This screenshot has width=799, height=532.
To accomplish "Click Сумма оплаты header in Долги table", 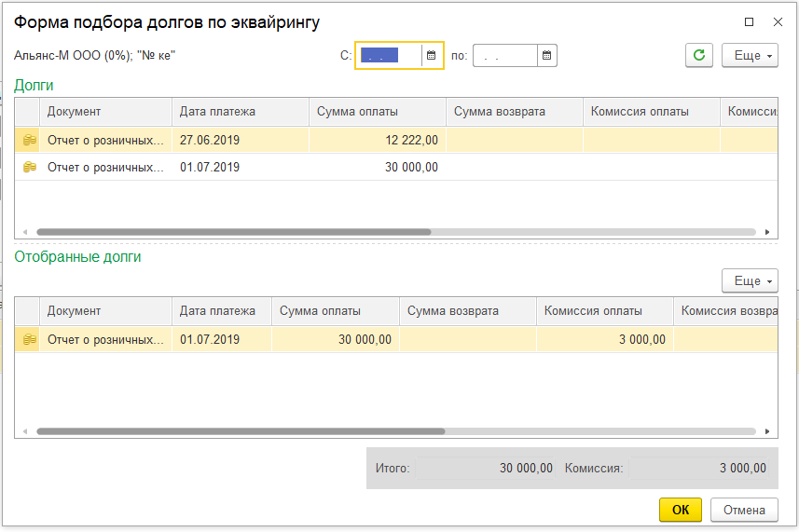I will pos(377,112).
